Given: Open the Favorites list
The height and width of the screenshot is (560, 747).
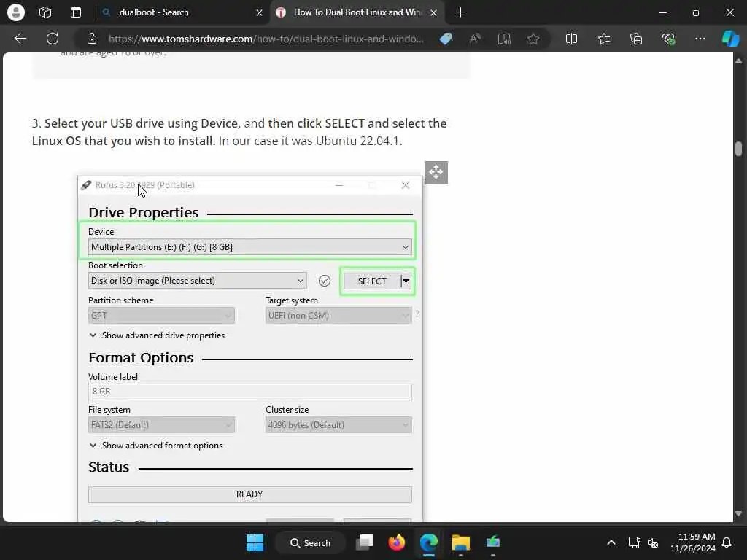Looking at the screenshot, I should pyautogui.click(x=604, y=39).
